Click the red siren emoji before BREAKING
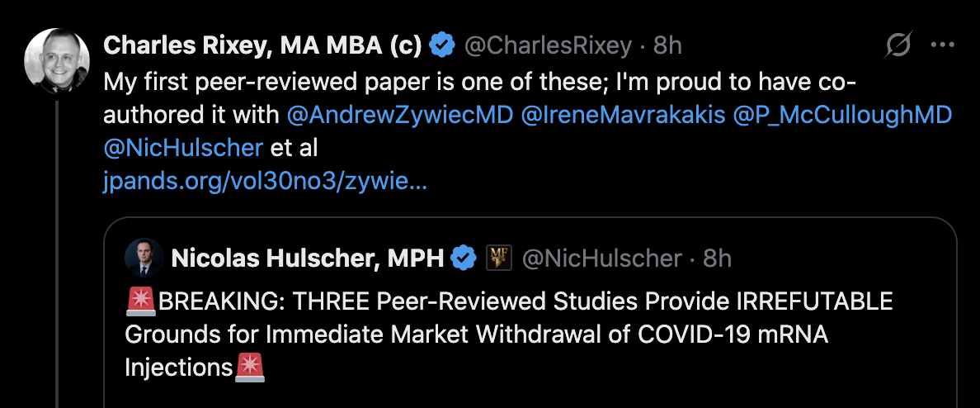Viewport: 980px width, 408px height. 140,301
